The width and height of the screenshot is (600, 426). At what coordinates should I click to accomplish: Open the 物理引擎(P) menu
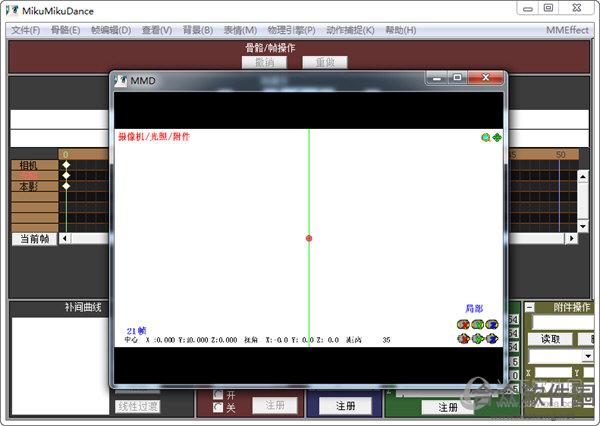click(x=291, y=30)
